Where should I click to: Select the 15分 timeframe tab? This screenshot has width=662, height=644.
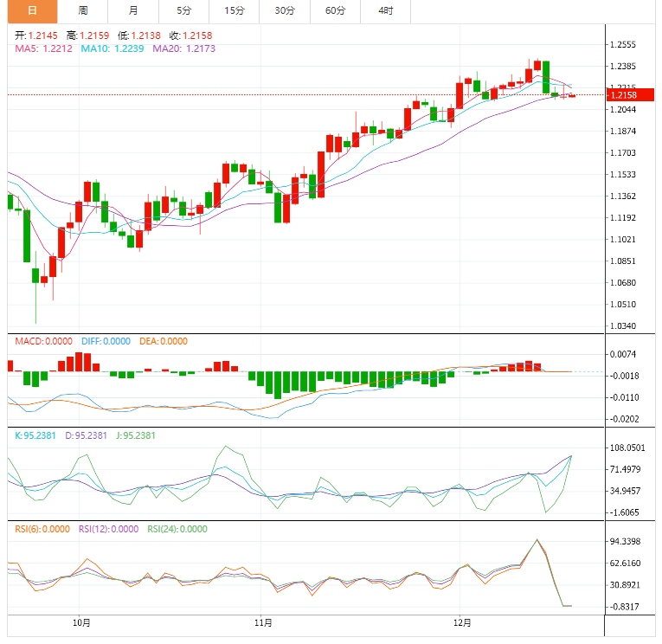coord(234,10)
